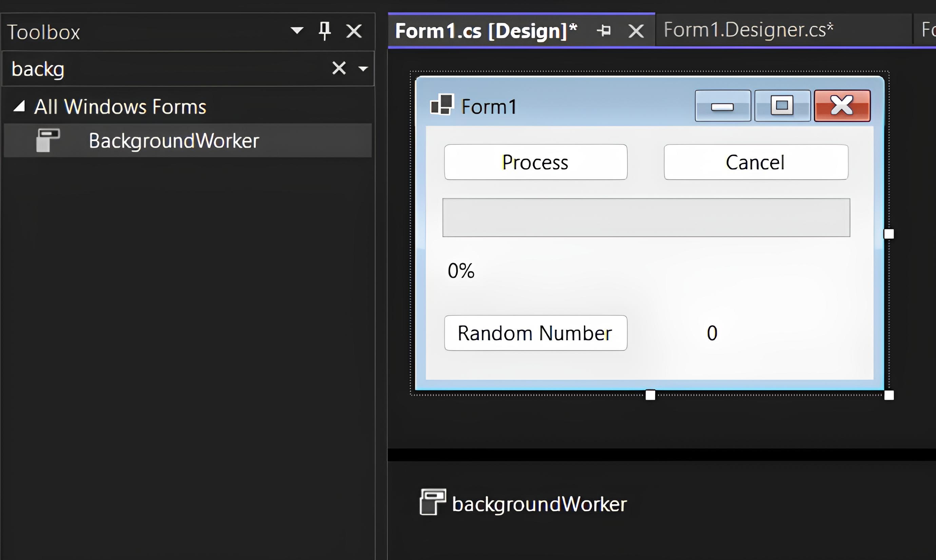Click the BackgroundWorker toolbox item icon
The width and height of the screenshot is (936, 560).
[x=48, y=140]
